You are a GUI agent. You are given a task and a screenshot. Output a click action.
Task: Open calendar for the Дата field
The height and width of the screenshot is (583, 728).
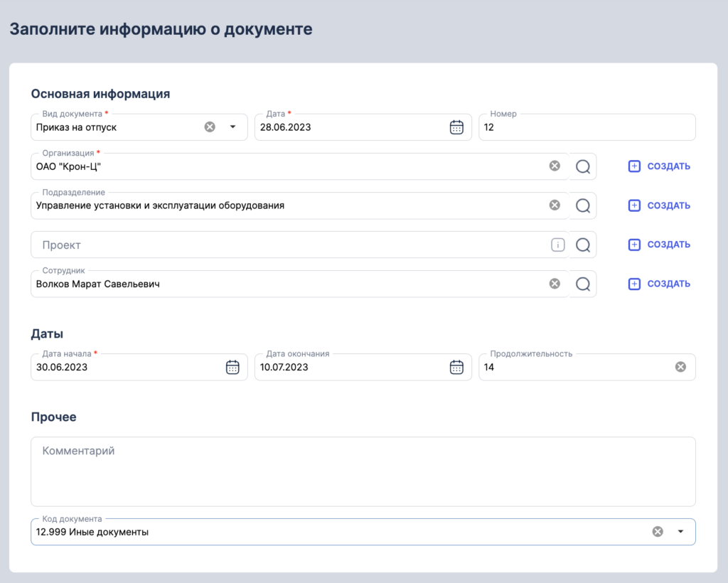pos(456,127)
